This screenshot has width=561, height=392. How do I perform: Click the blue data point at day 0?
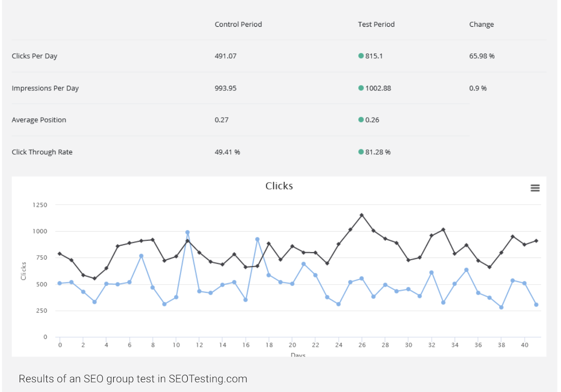point(60,283)
